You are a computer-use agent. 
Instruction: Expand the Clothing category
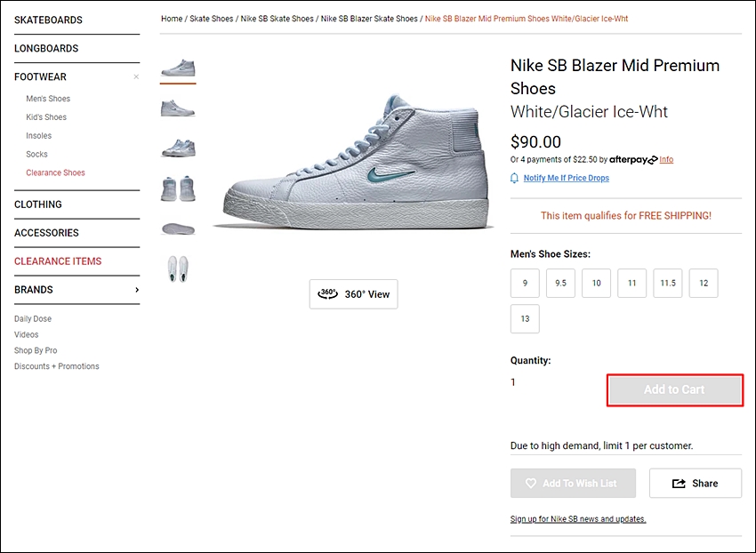click(x=38, y=204)
